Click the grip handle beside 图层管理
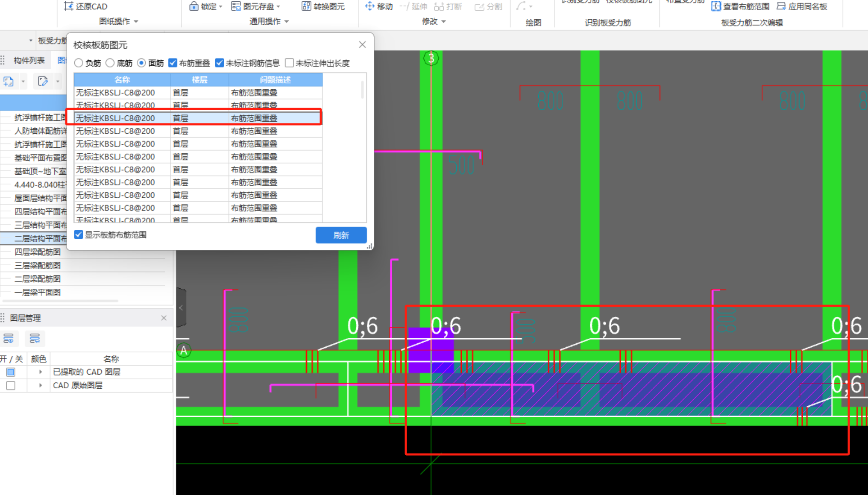This screenshot has height=495, width=868. click(x=3, y=318)
